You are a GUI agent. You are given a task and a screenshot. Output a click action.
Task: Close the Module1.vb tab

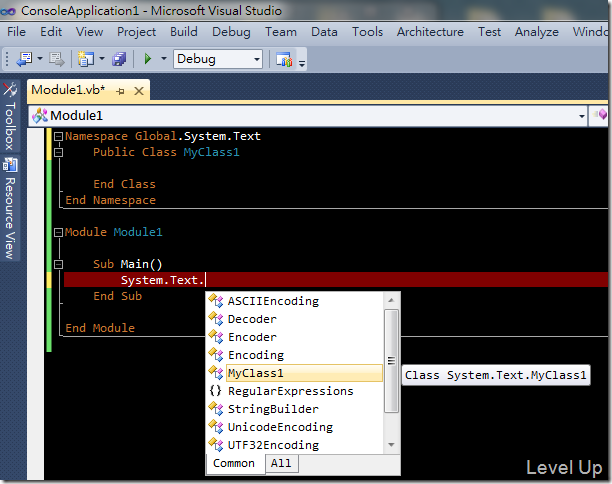click(x=139, y=91)
